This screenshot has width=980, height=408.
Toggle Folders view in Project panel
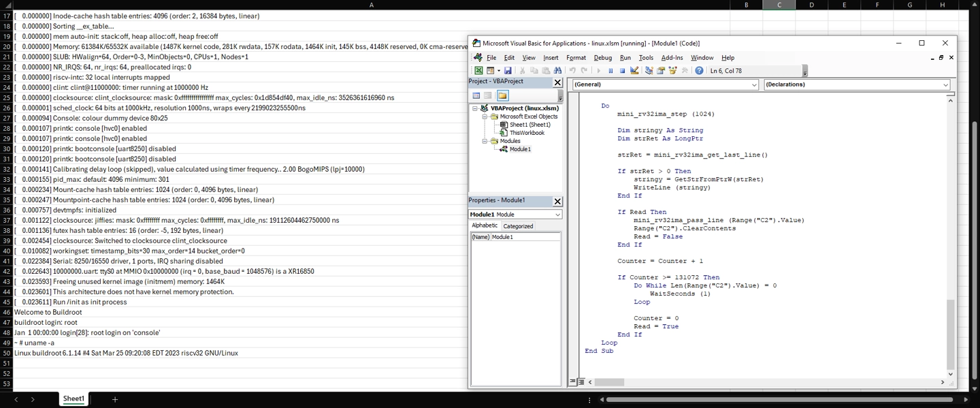pyautogui.click(x=502, y=96)
